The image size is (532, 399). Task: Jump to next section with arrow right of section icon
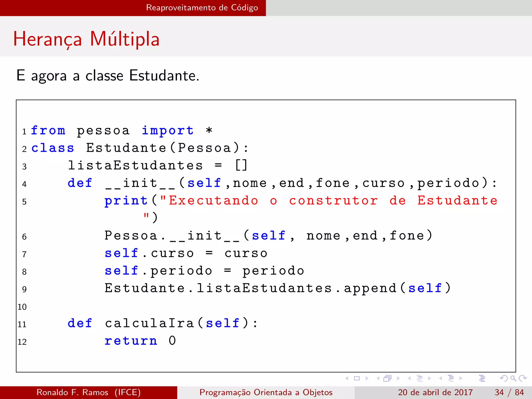click(x=461, y=378)
